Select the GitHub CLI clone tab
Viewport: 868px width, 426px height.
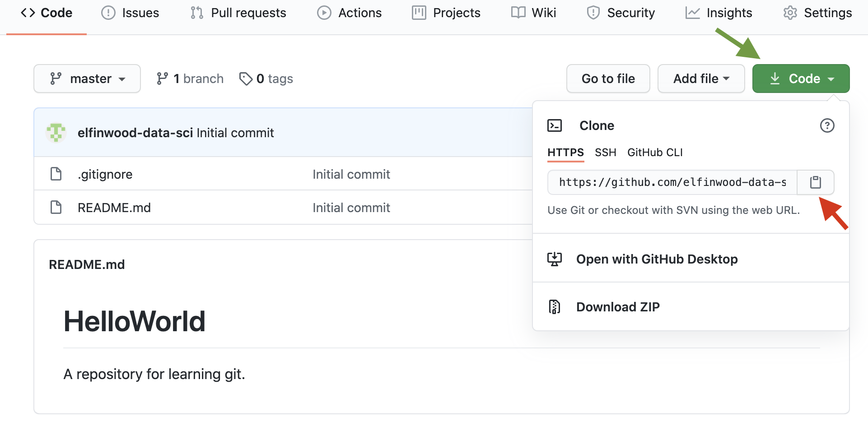pos(655,153)
